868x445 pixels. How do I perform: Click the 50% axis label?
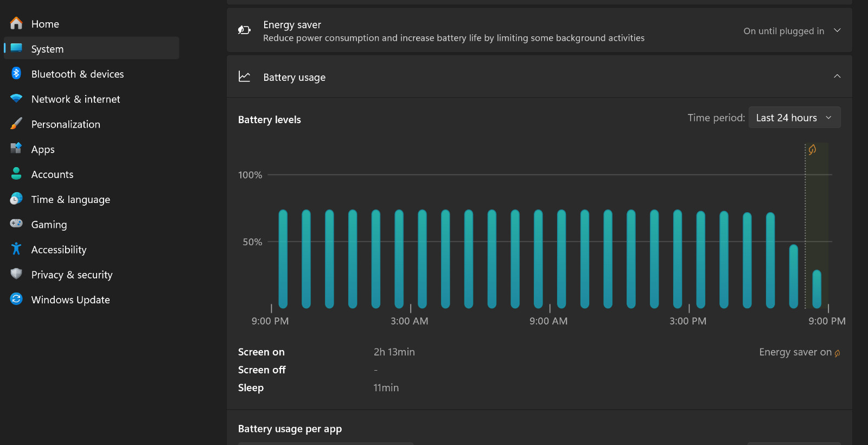(x=252, y=241)
